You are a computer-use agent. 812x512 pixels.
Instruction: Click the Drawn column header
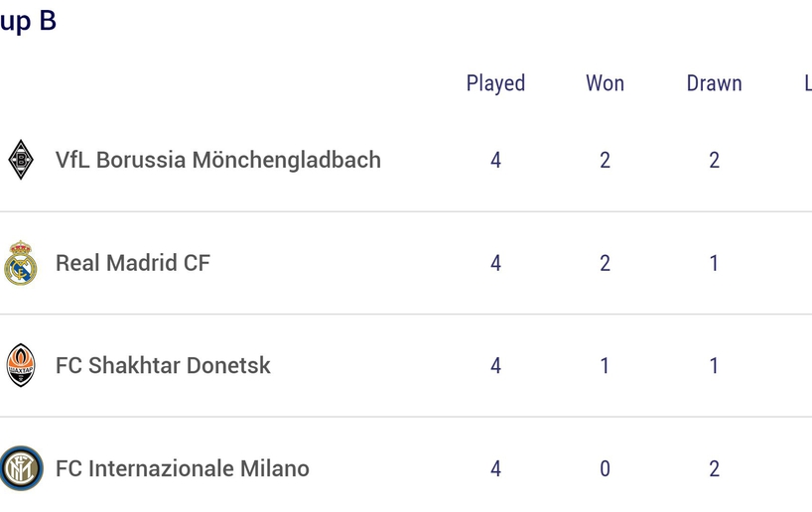tap(714, 83)
